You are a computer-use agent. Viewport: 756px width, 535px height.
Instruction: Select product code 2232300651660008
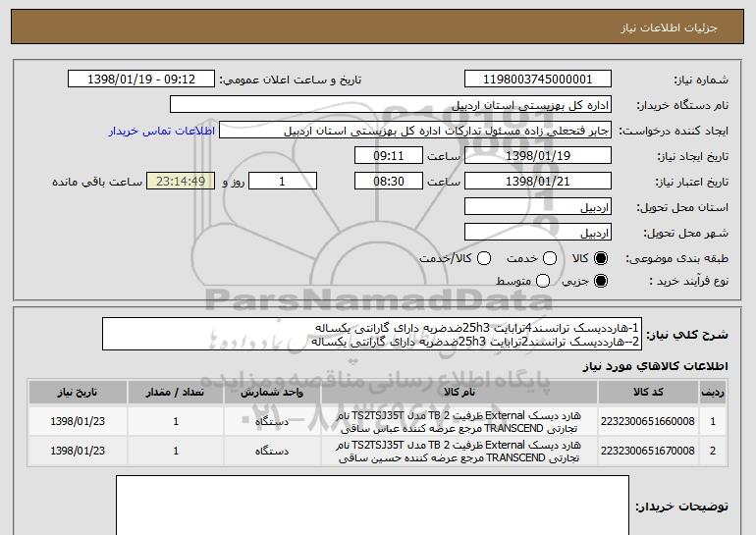click(x=648, y=421)
